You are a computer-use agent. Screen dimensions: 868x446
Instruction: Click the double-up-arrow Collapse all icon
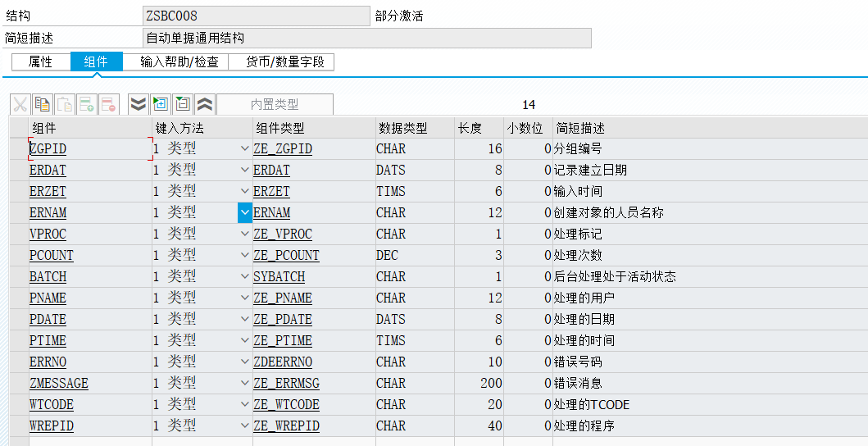(205, 104)
